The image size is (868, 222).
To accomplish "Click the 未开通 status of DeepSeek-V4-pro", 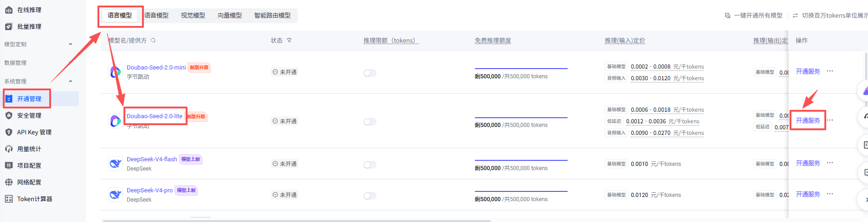I will pyautogui.click(x=285, y=195).
